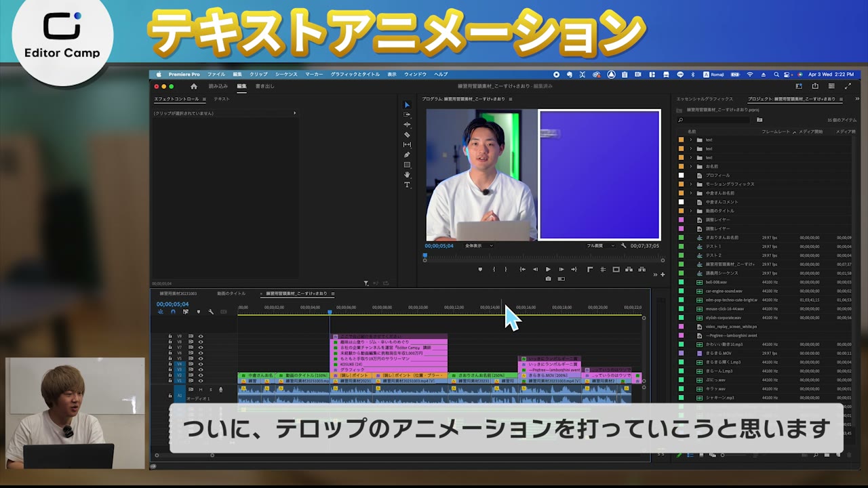Viewport: 868px width, 488px height.
Task: Select the Pen tool
Action: point(407,155)
